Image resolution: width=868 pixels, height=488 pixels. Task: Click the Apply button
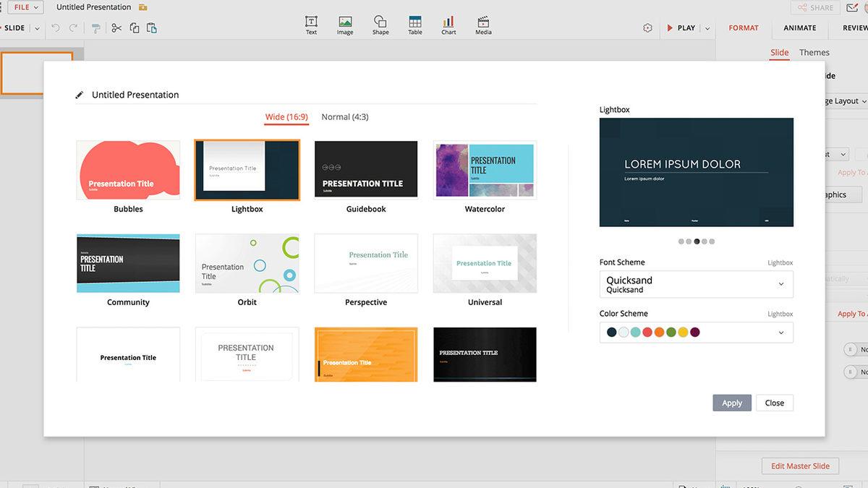tap(731, 403)
